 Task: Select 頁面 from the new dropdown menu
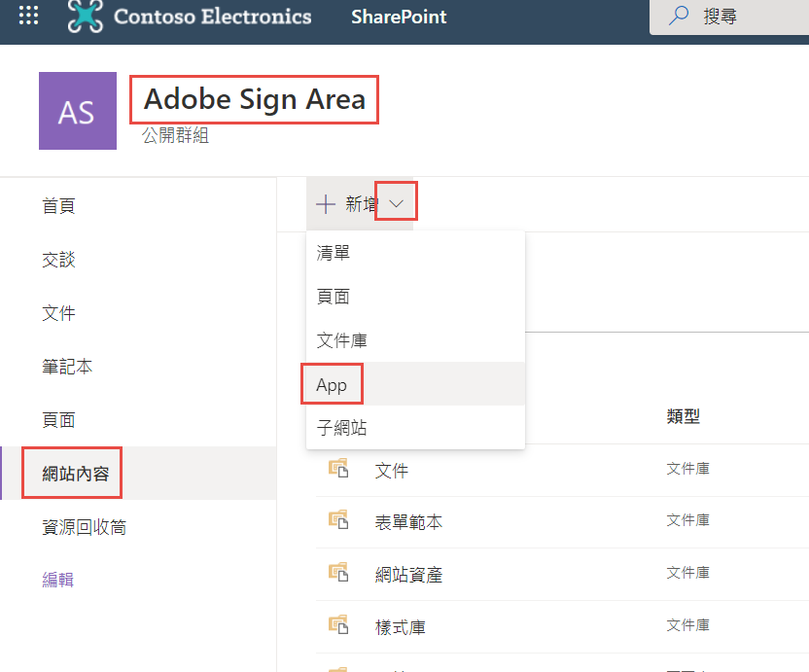(334, 297)
